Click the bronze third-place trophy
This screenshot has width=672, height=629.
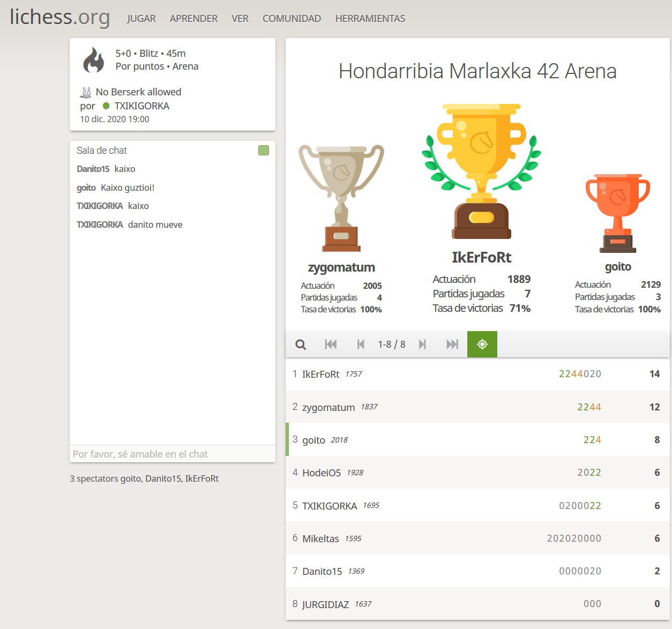tap(617, 213)
